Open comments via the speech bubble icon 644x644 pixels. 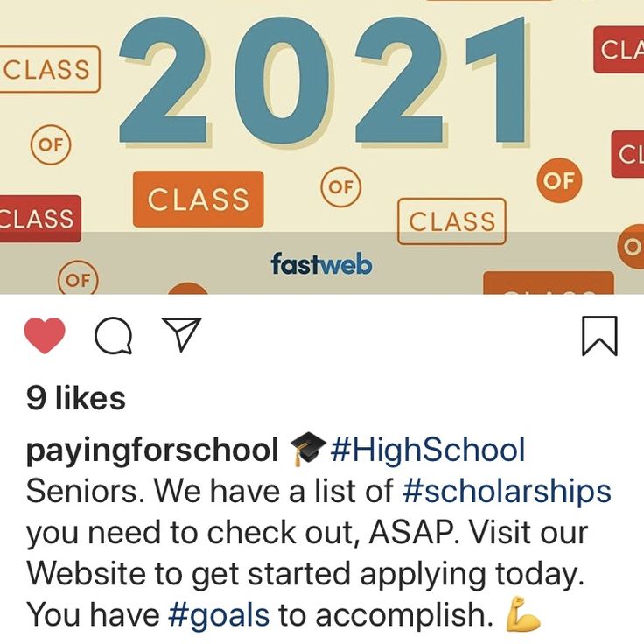pos(114,335)
